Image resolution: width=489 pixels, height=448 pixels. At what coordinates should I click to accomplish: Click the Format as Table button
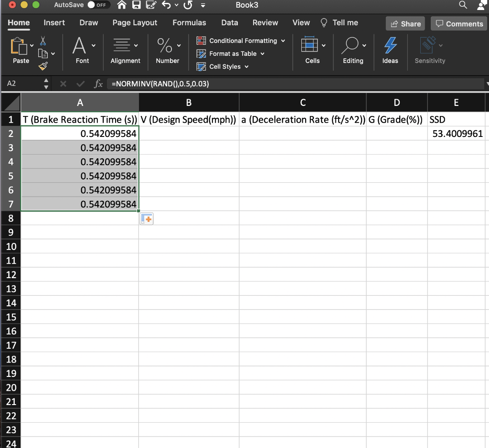pyautogui.click(x=231, y=53)
